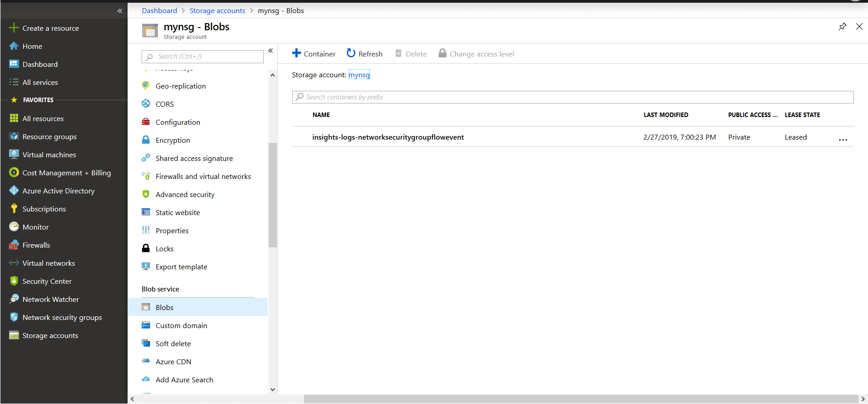
Task: Click the CORS icon in the resource menu
Action: pyautogui.click(x=146, y=104)
